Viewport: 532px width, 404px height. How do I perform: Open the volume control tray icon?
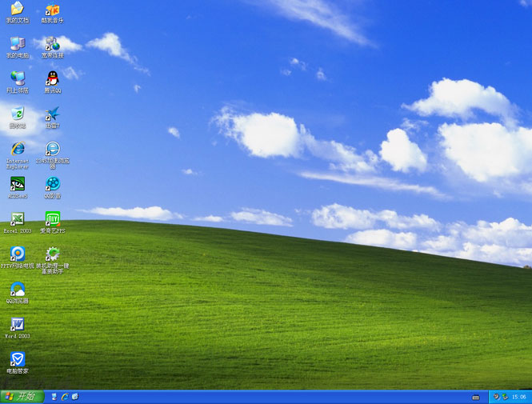[496, 397]
